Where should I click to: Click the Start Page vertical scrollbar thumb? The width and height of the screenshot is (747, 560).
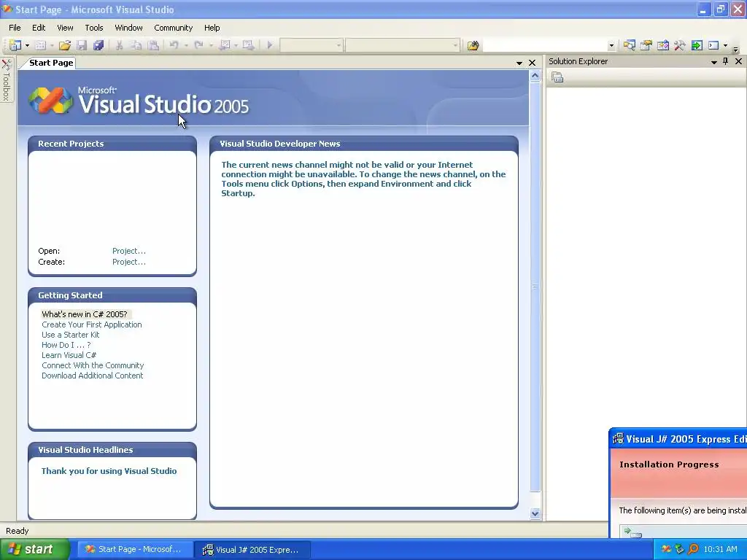[535, 287]
